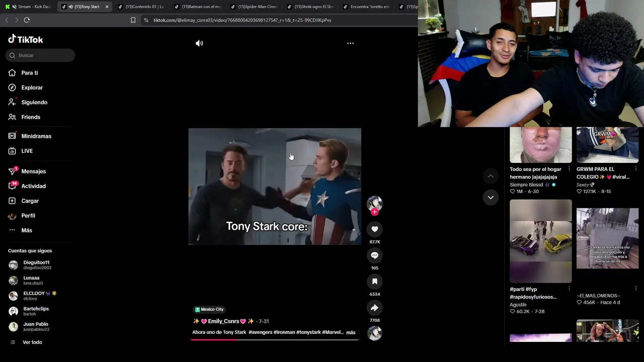Open options for '~El_MAS_OMENOS~' video
Screen dimensions: 644x362
pos(636,289)
